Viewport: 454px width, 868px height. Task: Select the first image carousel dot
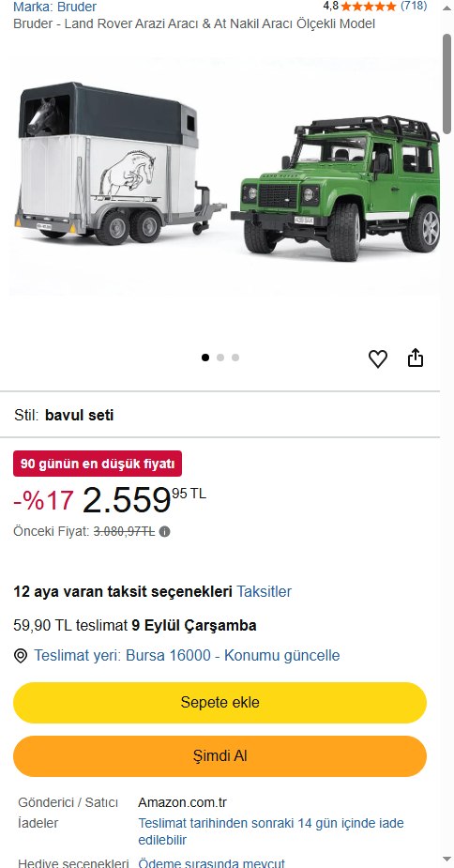[205, 358]
